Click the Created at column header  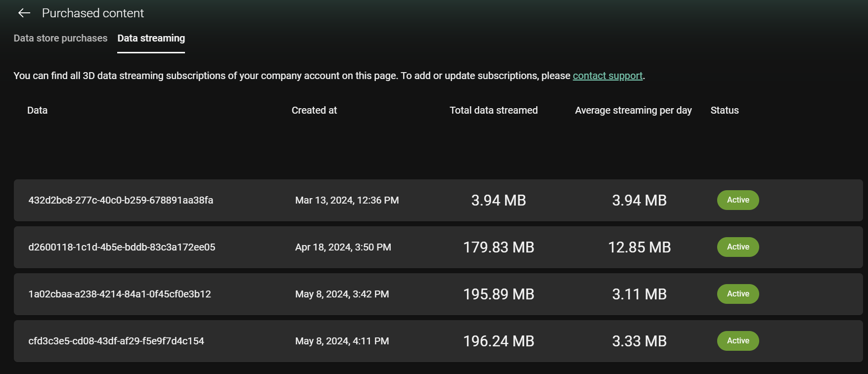click(x=314, y=110)
